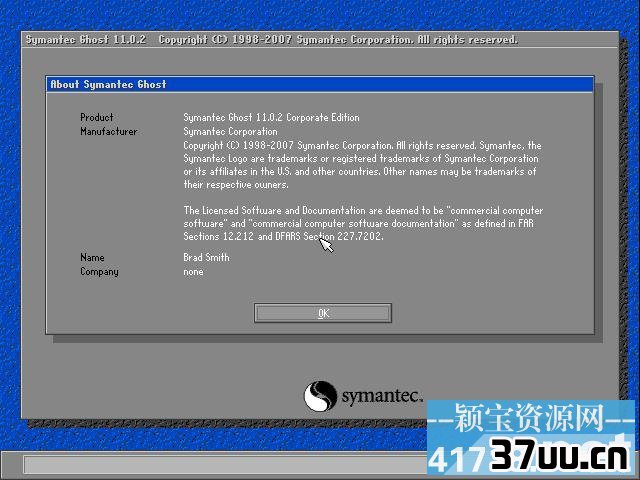The height and width of the screenshot is (480, 640).
Task: Select the Product label text
Action: tap(97, 118)
